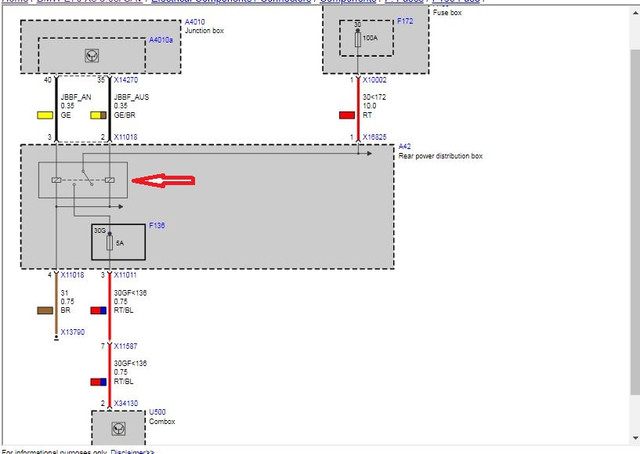Click the JBBF_AUS signal label
Viewport: 640px width, 454px height.
[131, 97]
